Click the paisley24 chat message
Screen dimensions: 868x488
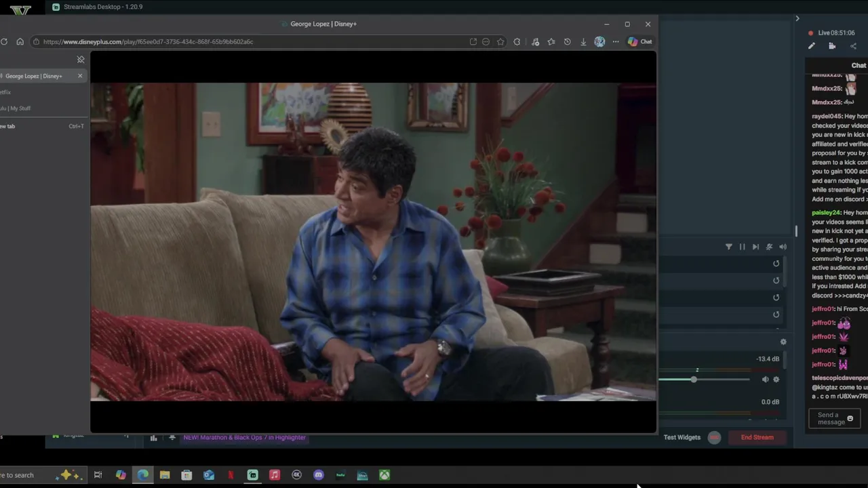(x=840, y=254)
